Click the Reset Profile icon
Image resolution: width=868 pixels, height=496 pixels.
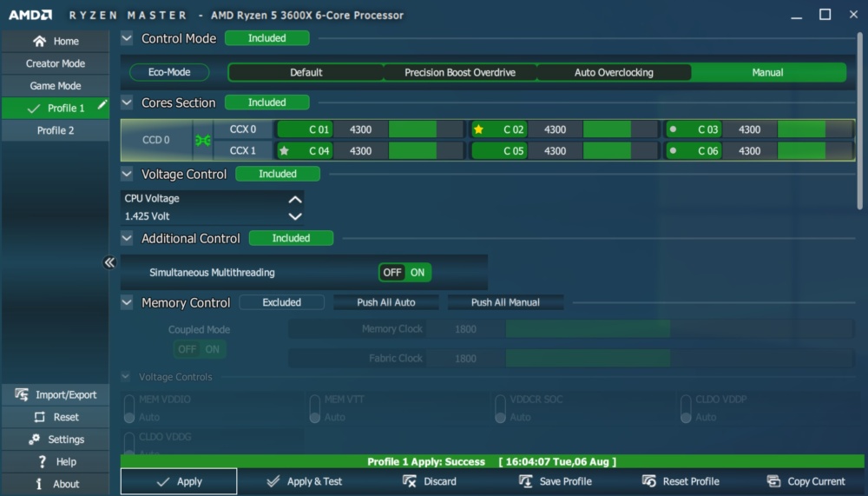point(648,481)
